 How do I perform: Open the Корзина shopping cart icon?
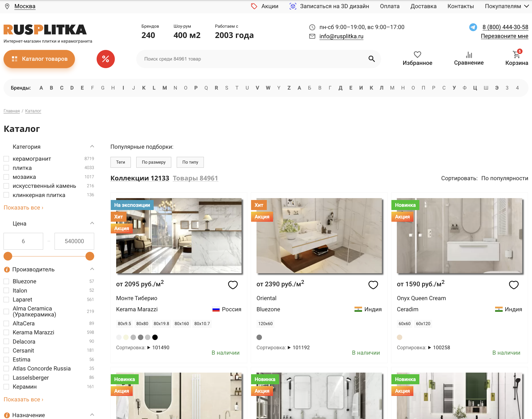tap(516, 55)
